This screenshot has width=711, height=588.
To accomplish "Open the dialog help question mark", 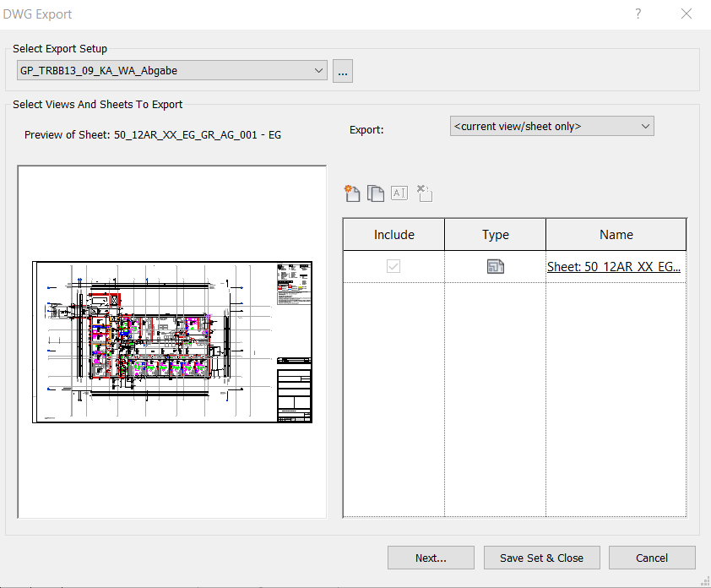I will (x=638, y=14).
